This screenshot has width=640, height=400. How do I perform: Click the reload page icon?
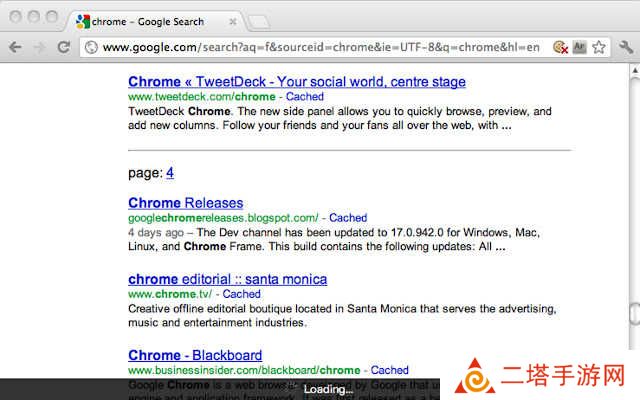[x=63, y=47]
